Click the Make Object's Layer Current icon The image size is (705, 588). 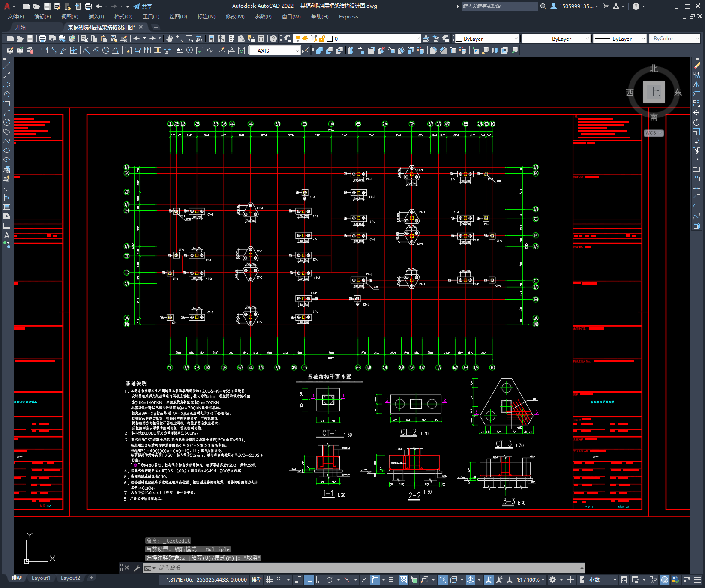click(x=426, y=39)
